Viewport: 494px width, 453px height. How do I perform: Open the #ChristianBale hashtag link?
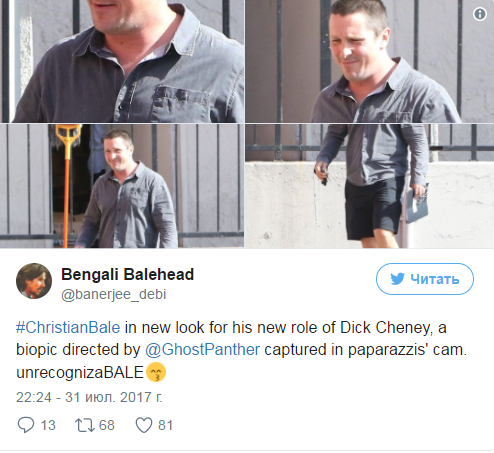(68, 327)
